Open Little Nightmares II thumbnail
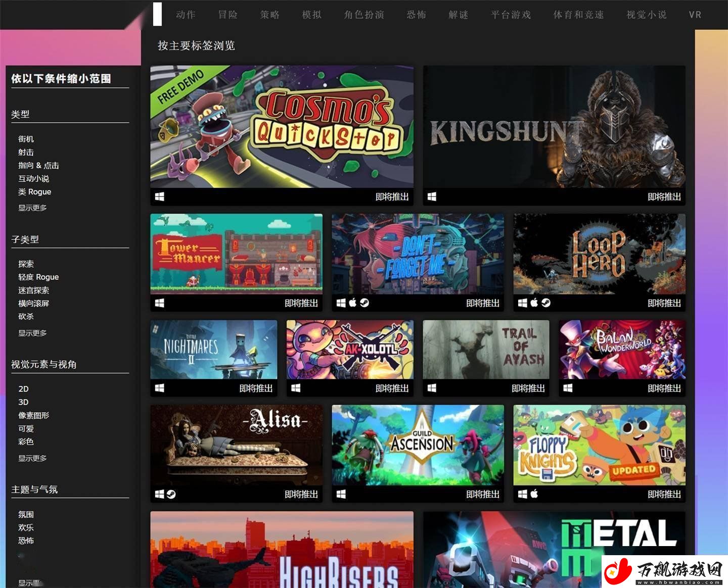Viewport: 728px width, 588px height. (214, 350)
